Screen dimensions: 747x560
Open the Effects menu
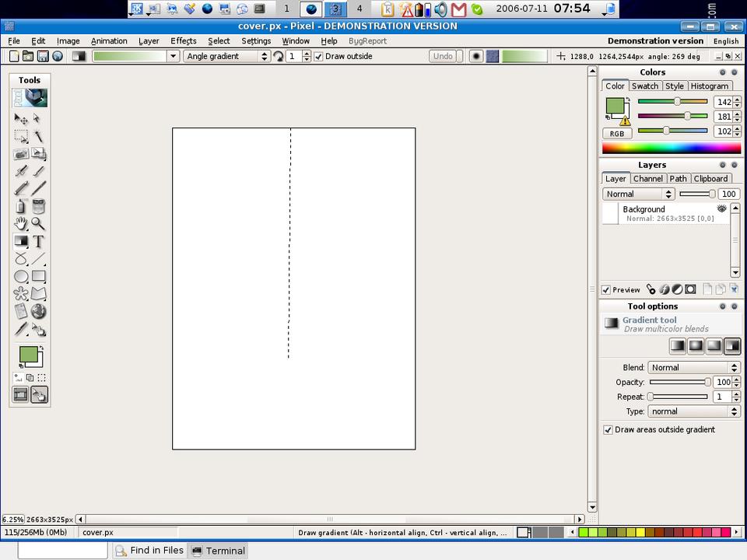point(184,40)
